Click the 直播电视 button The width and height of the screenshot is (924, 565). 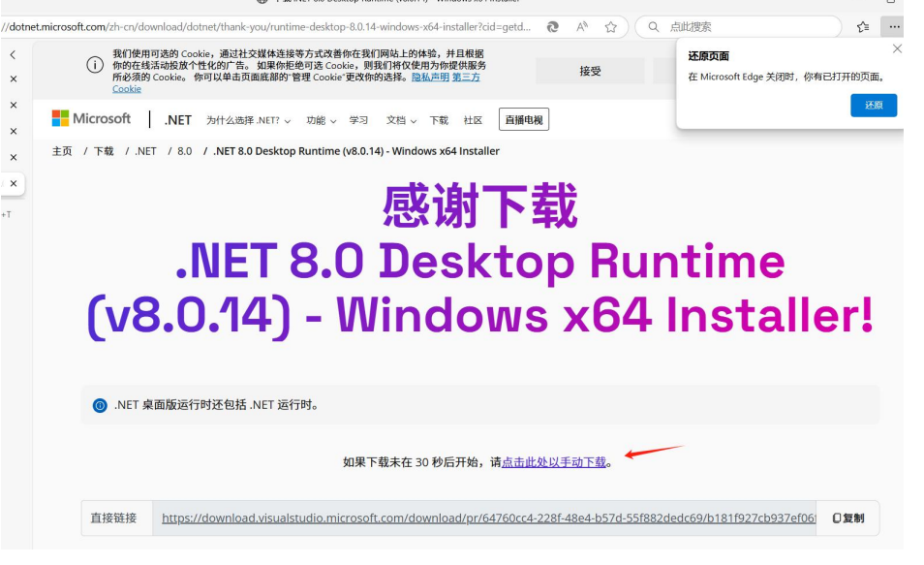tap(524, 120)
